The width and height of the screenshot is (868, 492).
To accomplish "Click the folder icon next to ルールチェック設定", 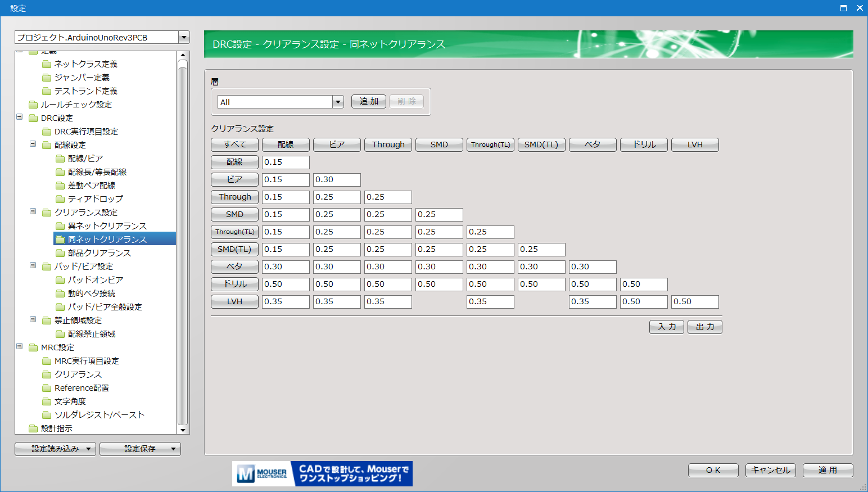I will 33,105.
